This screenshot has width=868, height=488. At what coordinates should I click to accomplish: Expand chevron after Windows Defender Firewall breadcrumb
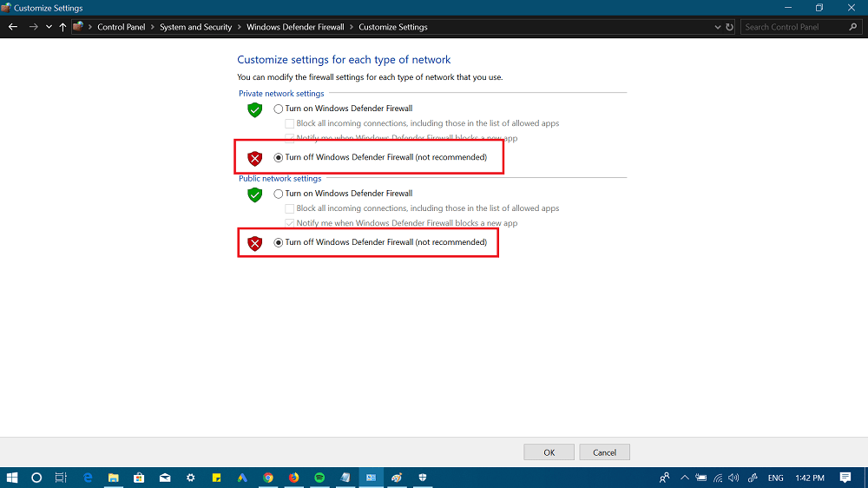pos(351,27)
